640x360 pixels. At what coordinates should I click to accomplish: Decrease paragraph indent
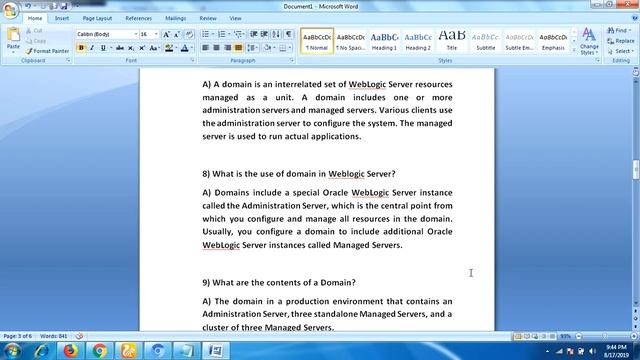pyautogui.click(x=253, y=34)
